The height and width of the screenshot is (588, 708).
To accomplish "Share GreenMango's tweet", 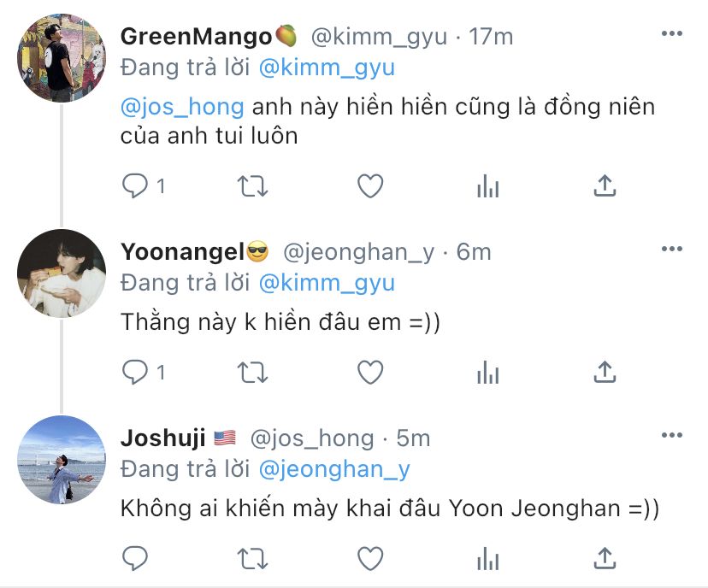I will click(x=605, y=186).
